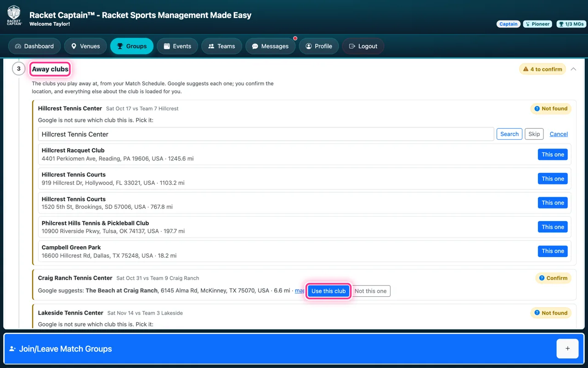Click the Craig Ranch Tennis Center club name
Screen dimensions: 588x368
(75, 278)
